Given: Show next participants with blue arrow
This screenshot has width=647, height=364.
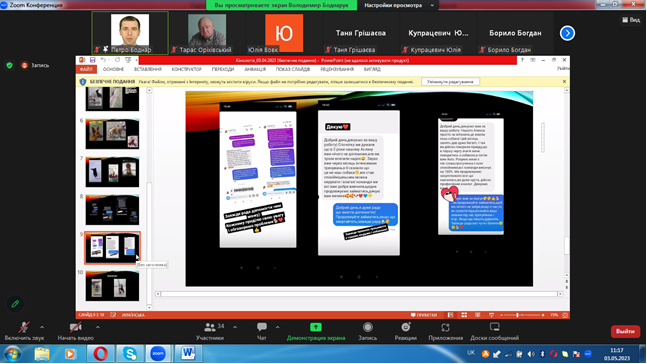Looking at the screenshot, I should [x=567, y=33].
